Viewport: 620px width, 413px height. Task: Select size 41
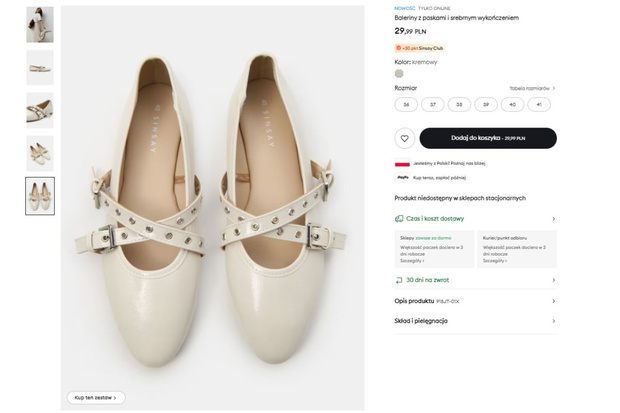(x=539, y=105)
